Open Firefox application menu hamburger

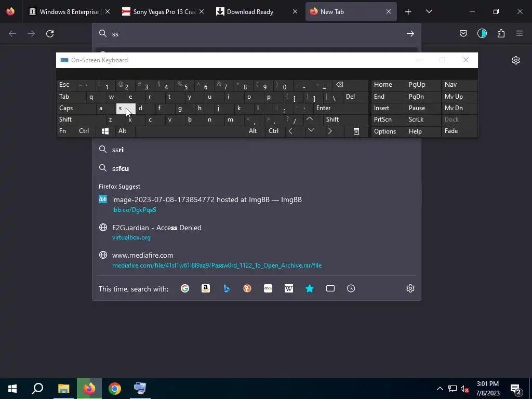[x=520, y=33]
